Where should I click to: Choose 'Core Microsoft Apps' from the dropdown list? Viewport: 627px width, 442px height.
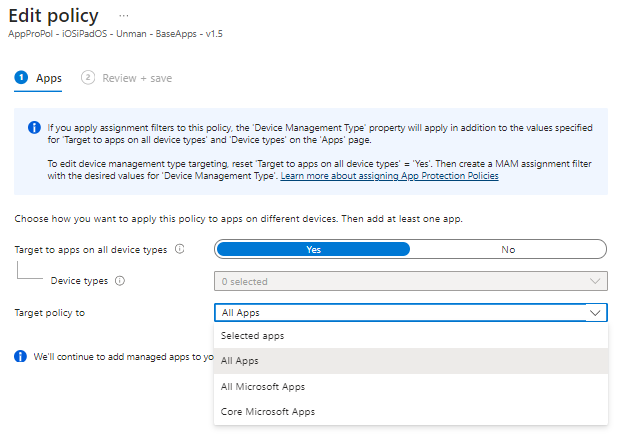click(x=411, y=412)
